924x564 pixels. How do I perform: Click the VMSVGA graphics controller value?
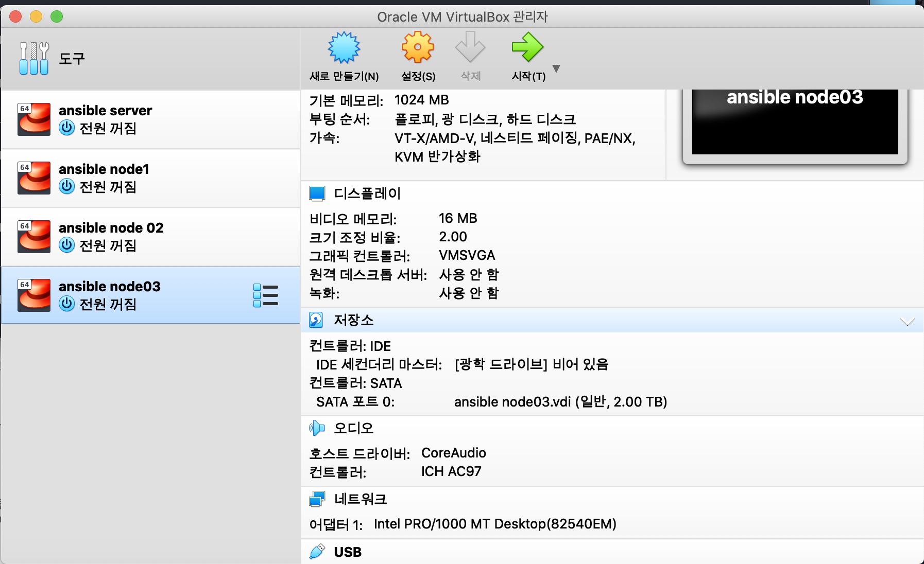click(x=467, y=255)
